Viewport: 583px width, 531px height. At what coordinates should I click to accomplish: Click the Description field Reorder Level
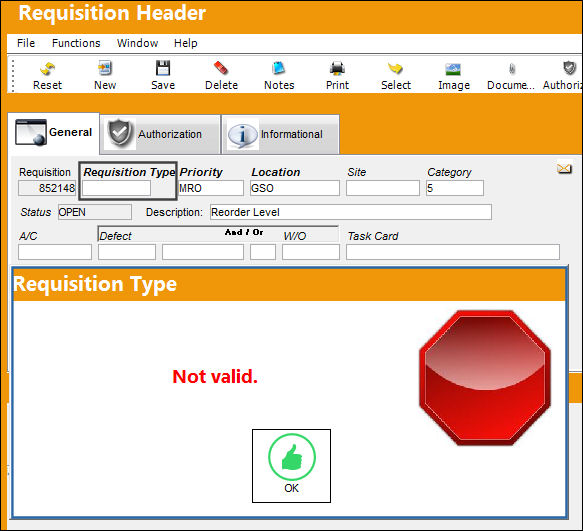pos(351,212)
